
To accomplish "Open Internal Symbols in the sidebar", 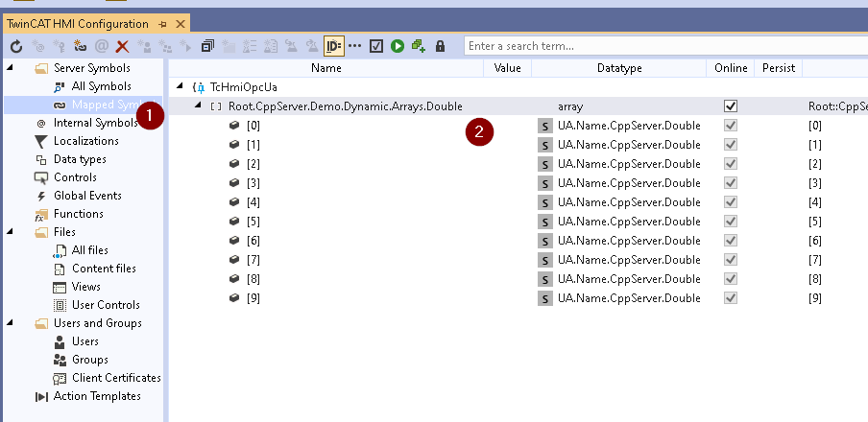I will [x=95, y=123].
